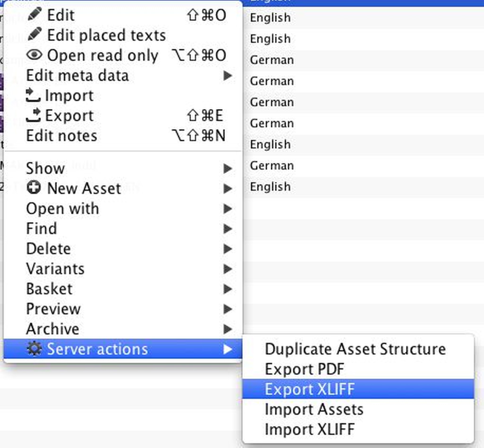Select Duplicate Asset Structure
Image resolution: width=484 pixels, height=448 pixels.
click(355, 349)
